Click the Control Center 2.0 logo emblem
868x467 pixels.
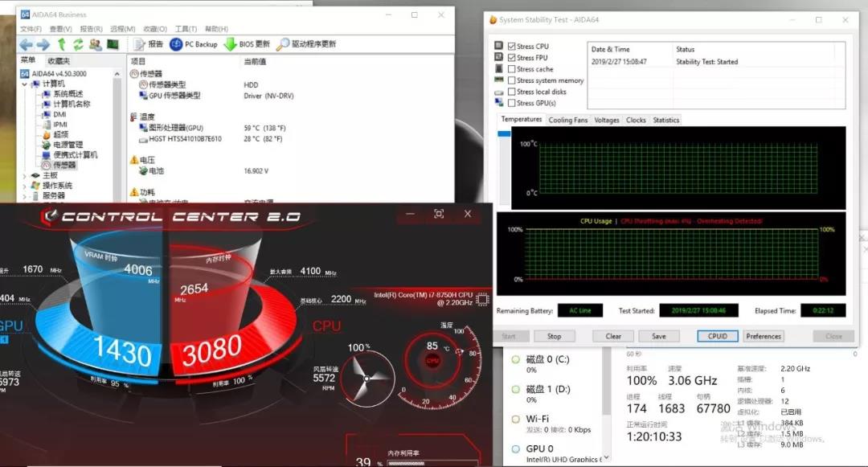point(50,216)
